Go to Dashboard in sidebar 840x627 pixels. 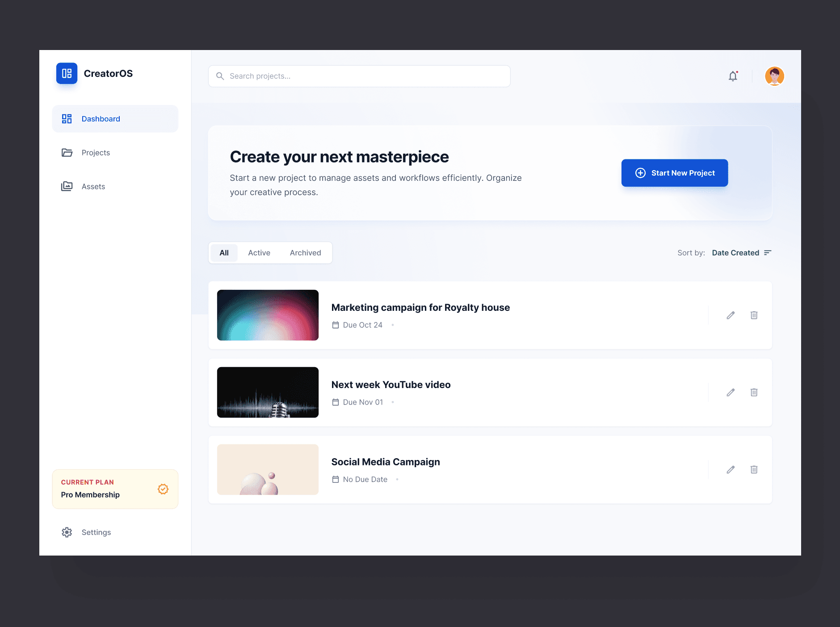point(115,119)
